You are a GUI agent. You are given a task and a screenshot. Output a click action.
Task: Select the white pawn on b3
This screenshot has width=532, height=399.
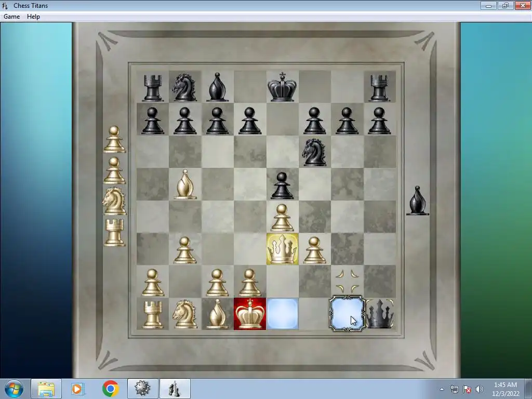pyautogui.click(x=185, y=250)
